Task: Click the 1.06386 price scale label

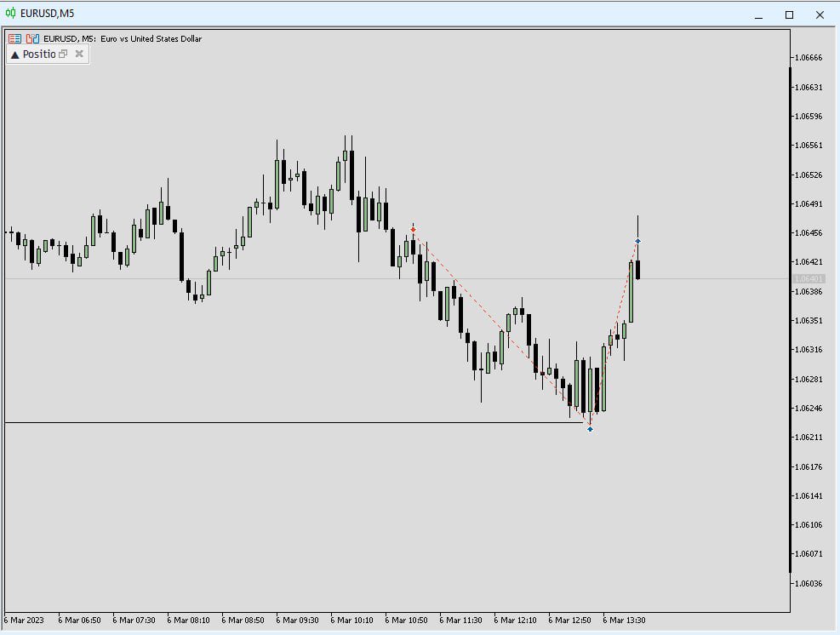Action: pyautogui.click(x=809, y=292)
